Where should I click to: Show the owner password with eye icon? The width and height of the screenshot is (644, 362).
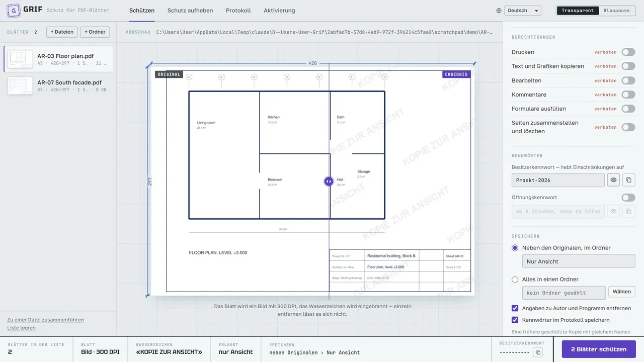613,180
